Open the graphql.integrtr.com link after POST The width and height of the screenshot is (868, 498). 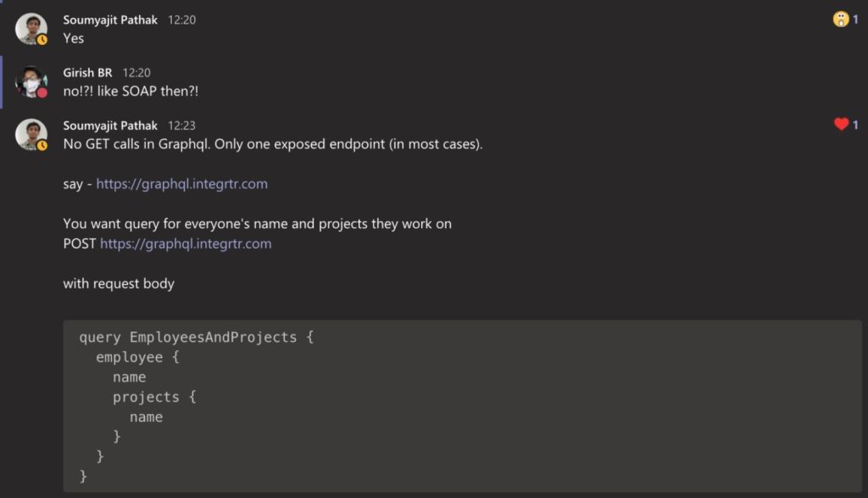[186, 243]
